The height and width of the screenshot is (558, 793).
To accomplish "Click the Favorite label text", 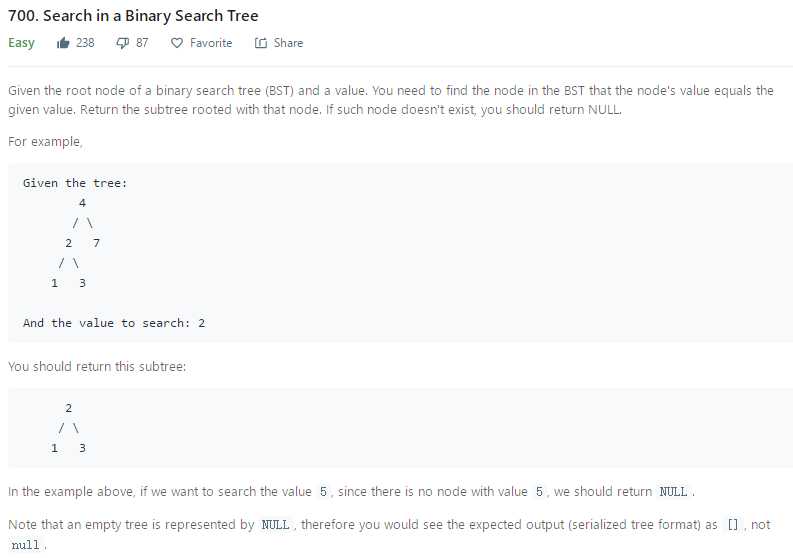I will (211, 43).
